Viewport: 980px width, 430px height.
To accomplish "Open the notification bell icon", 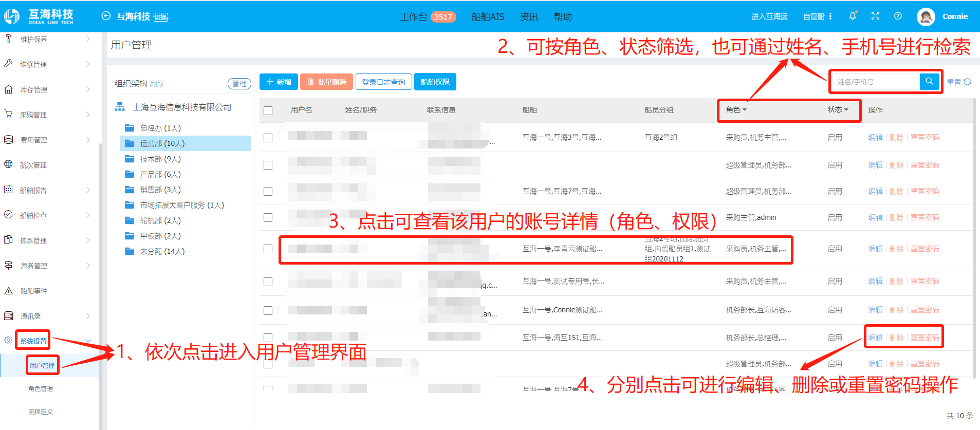I will point(853,16).
